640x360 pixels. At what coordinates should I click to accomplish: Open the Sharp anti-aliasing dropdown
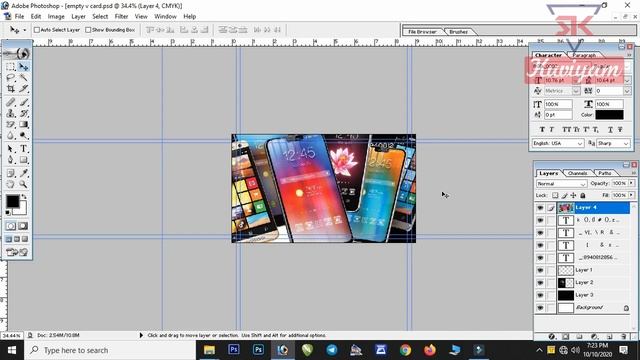[613, 143]
